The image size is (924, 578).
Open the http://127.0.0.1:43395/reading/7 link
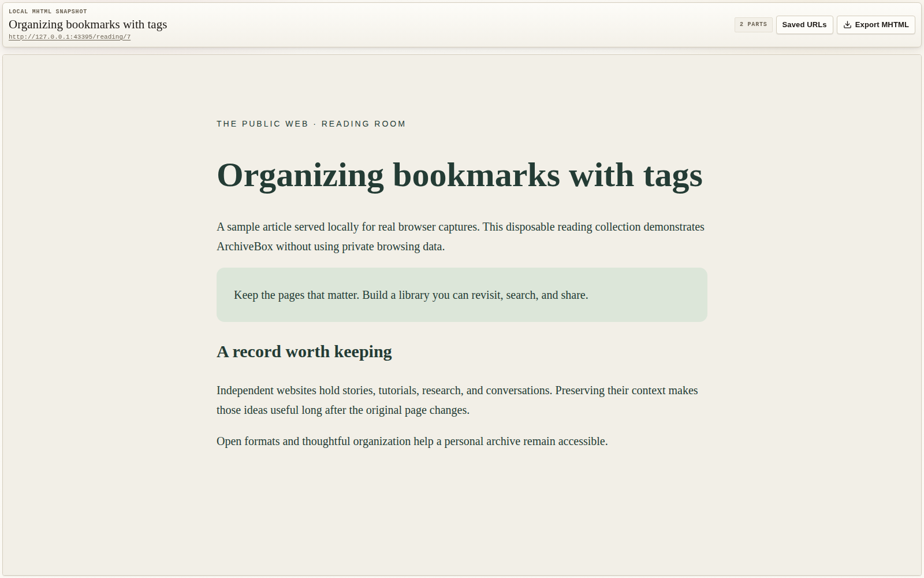click(69, 37)
